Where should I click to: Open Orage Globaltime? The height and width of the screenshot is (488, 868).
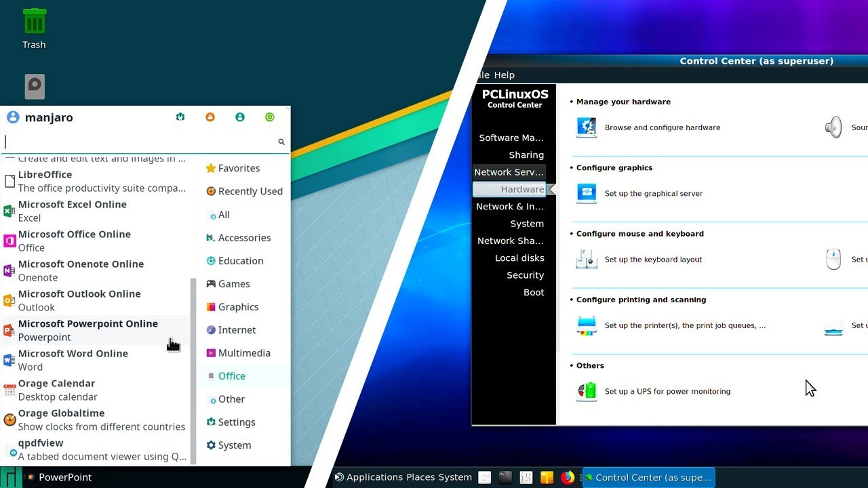(x=95, y=420)
